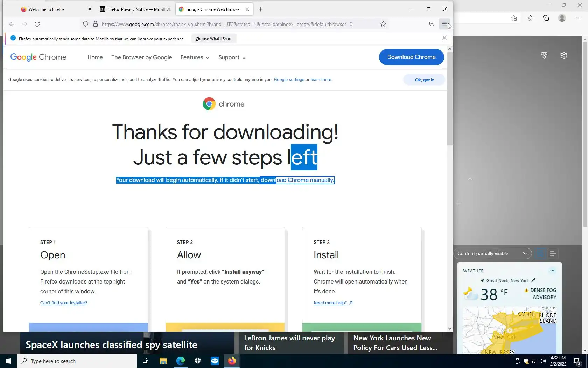Click the Firefox forward arrow
Image resolution: width=588 pixels, height=368 pixels.
pos(24,24)
